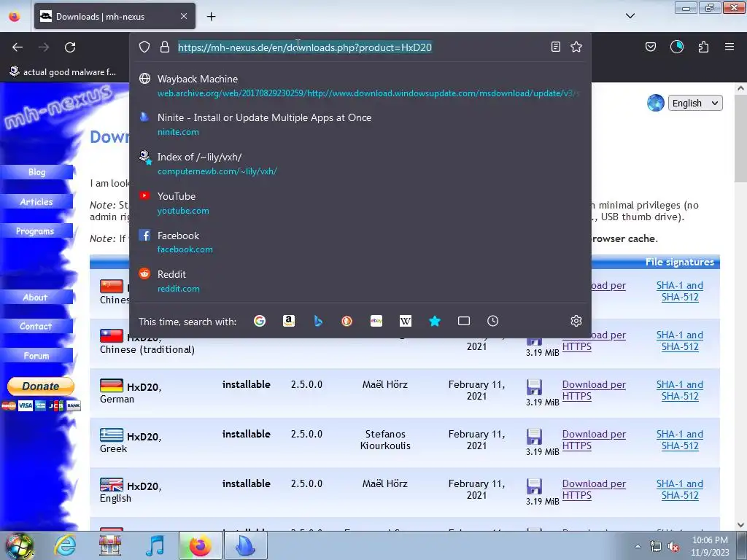Open the account circle icon in toolbar

coord(676,47)
